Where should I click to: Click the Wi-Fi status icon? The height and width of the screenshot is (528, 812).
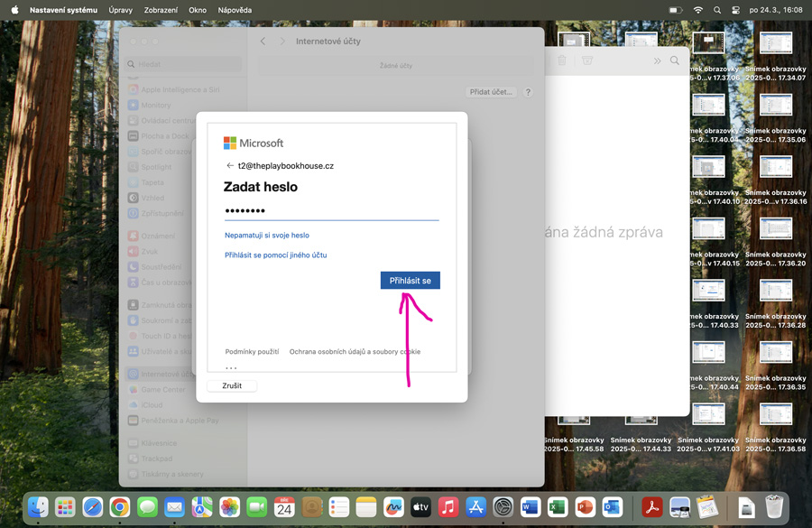698,10
